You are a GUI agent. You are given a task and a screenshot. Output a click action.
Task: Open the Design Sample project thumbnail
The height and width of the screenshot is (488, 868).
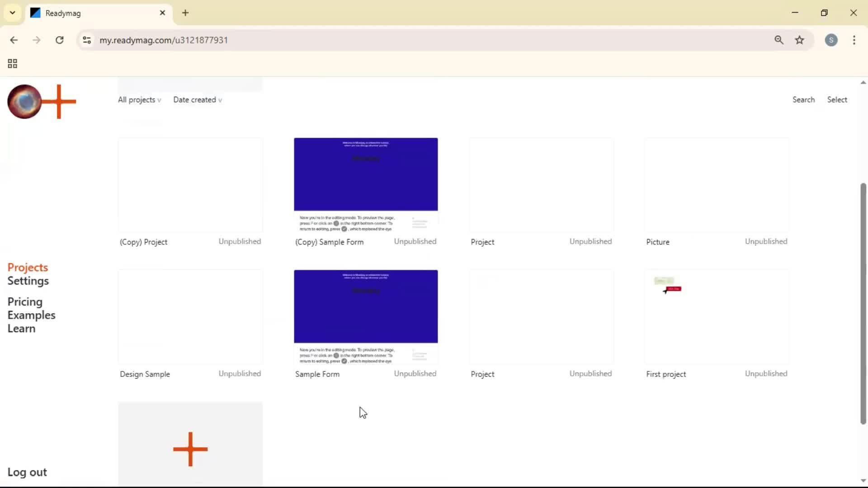pos(190,317)
